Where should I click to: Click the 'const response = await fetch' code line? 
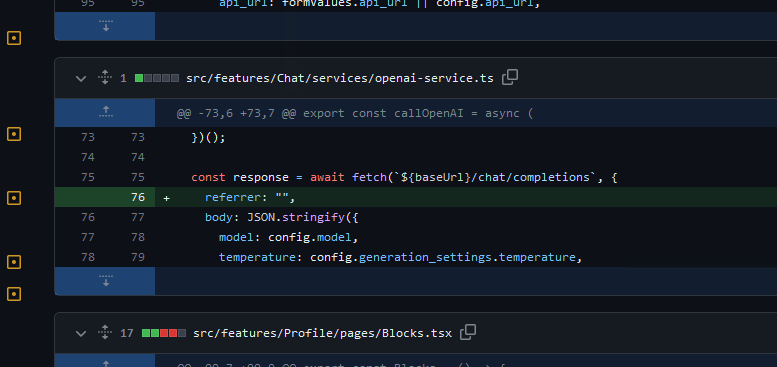tap(404, 177)
